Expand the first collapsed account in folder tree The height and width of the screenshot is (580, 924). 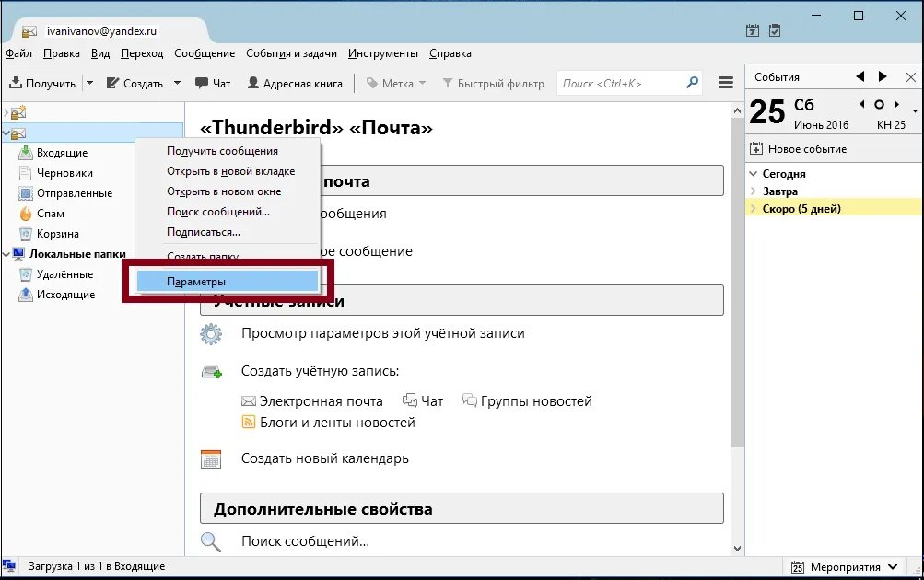coord(6,112)
